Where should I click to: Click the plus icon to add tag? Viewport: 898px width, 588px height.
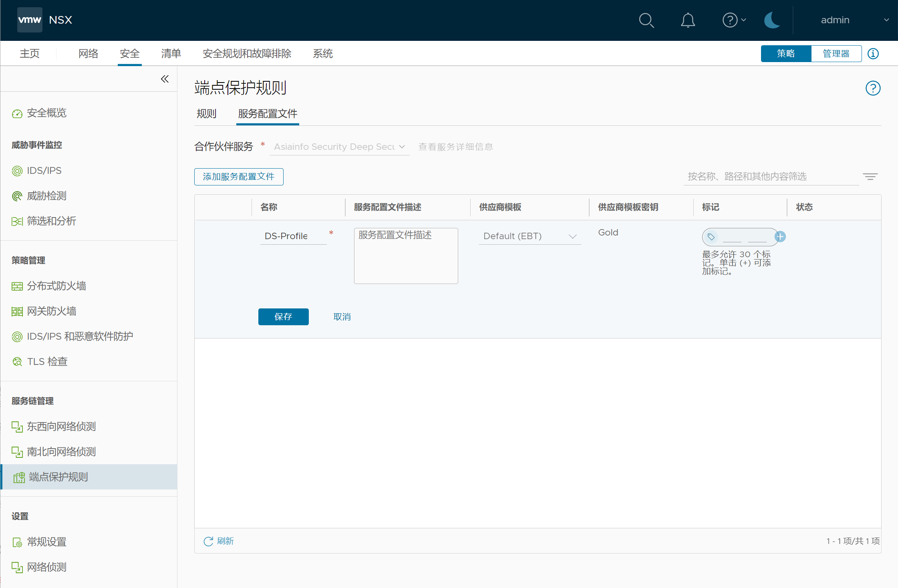[x=780, y=237]
